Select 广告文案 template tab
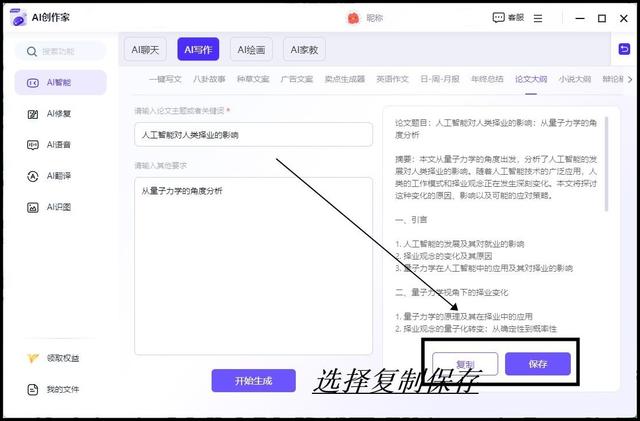This screenshot has width=640, height=421. 297,79
